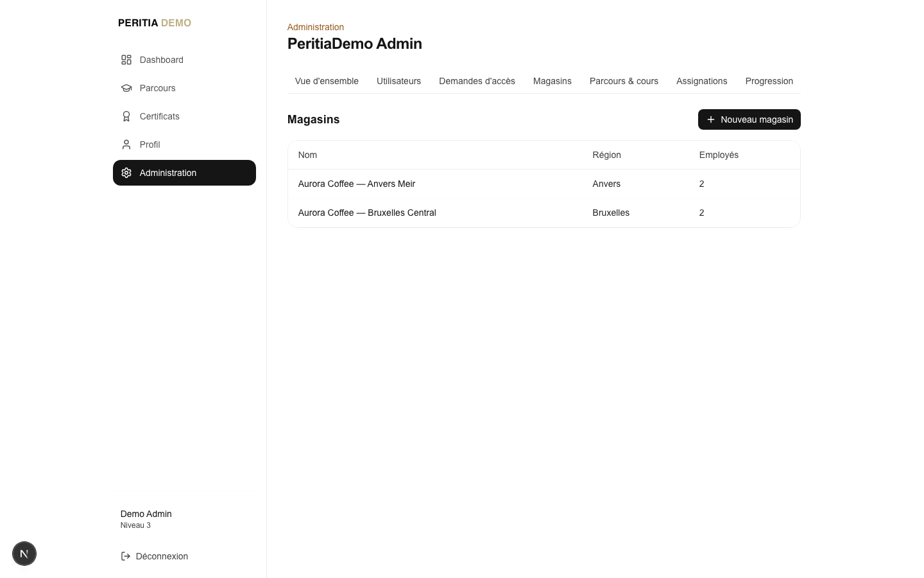This screenshot has width=924, height=578.
Task: Open Certificats in the sidebar
Action: [184, 116]
